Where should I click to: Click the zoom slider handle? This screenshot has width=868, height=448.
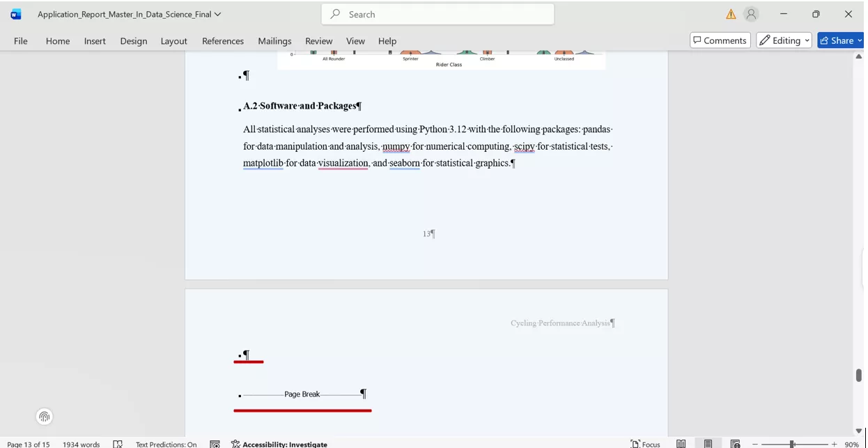pyautogui.click(x=792, y=444)
